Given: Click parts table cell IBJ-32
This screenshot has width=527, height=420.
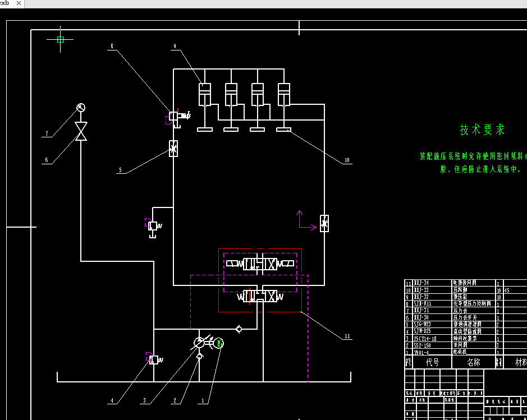Looking at the screenshot, I should click(x=432, y=297).
